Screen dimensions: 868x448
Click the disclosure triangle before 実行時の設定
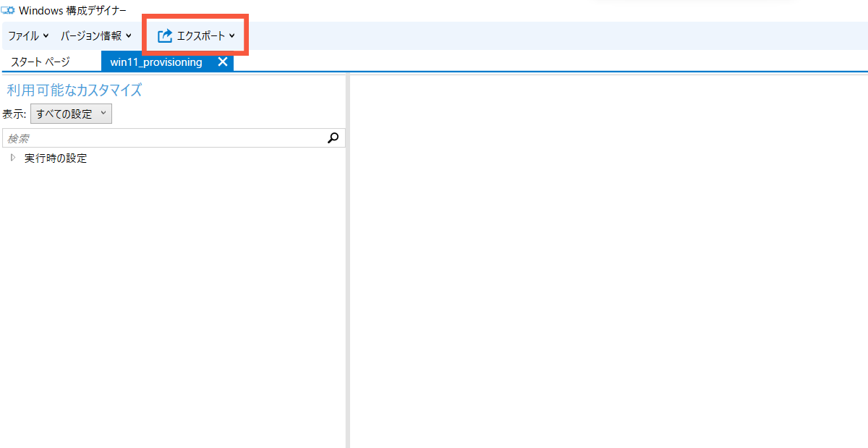(12, 158)
